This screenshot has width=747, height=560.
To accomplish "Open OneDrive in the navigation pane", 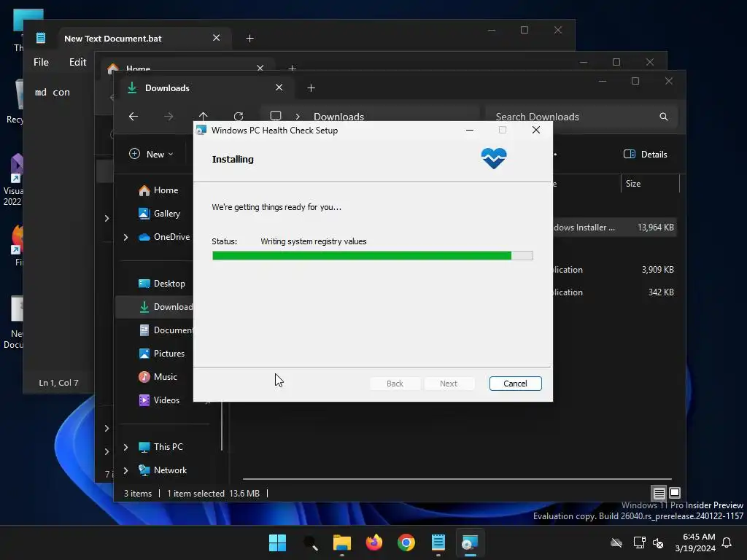I will 164,237.
